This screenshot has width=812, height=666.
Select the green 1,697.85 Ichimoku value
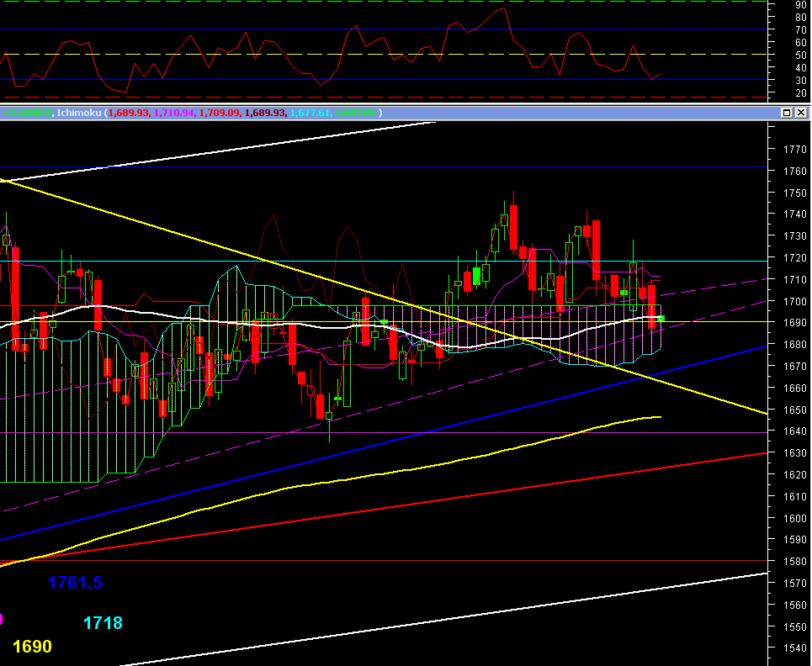click(x=355, y=113)
